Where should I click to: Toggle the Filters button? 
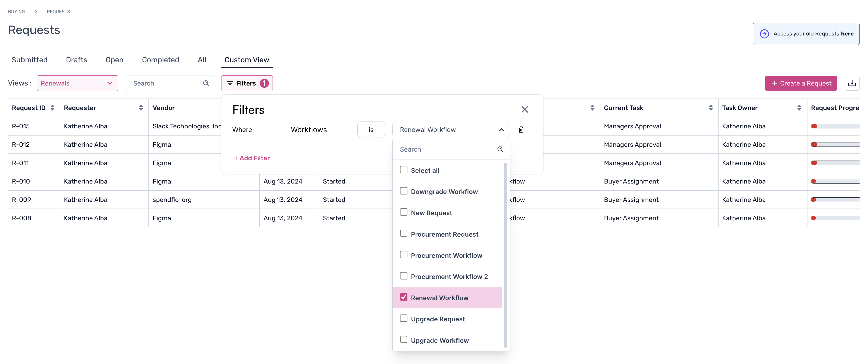[x=247, y=83]
